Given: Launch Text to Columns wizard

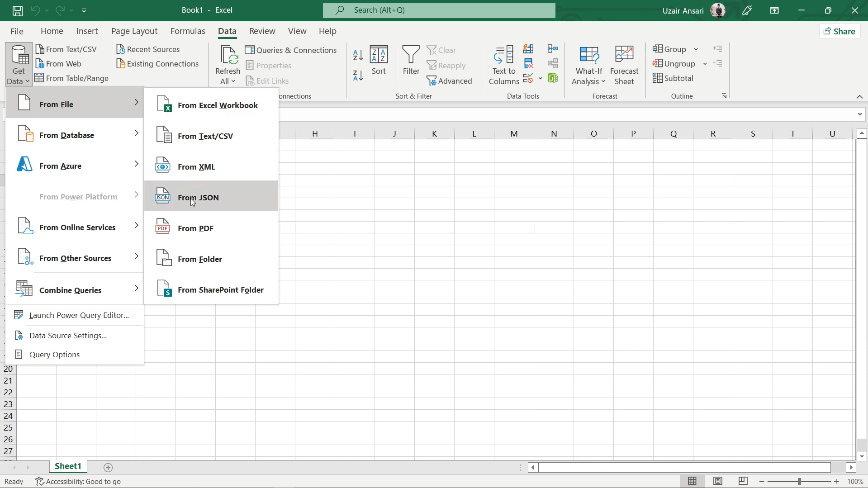Looking at the screenshot, I should coord(504,65).
